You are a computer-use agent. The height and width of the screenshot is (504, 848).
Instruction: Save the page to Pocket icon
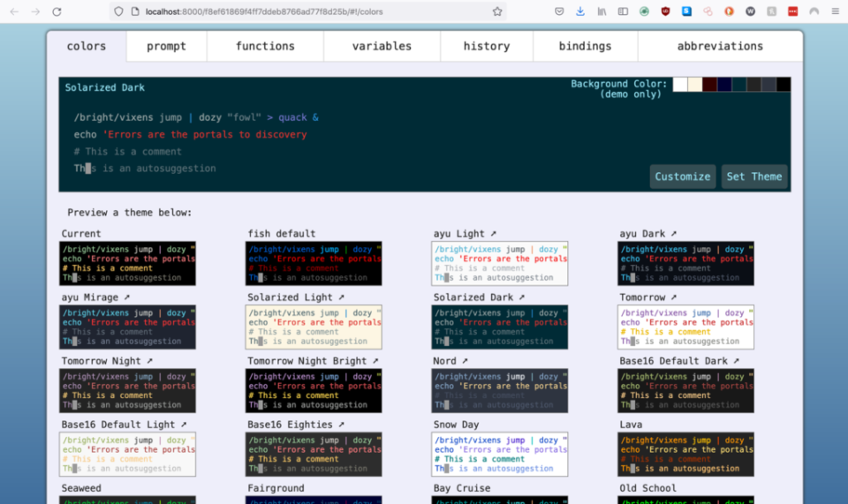coord(559,11)
